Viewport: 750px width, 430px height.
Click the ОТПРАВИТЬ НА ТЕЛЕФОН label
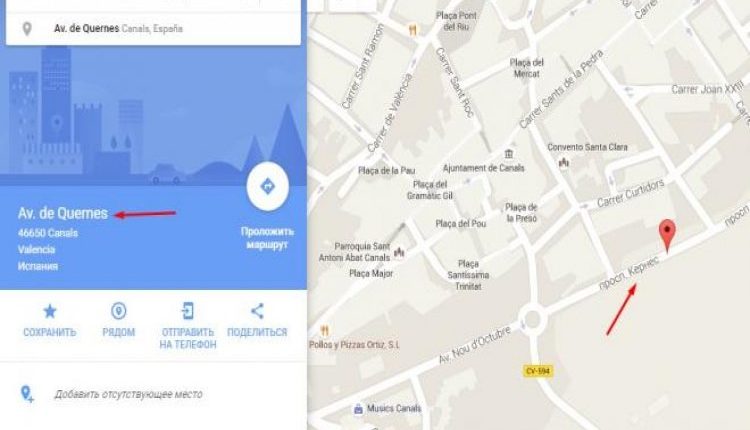tap(188, 338)
